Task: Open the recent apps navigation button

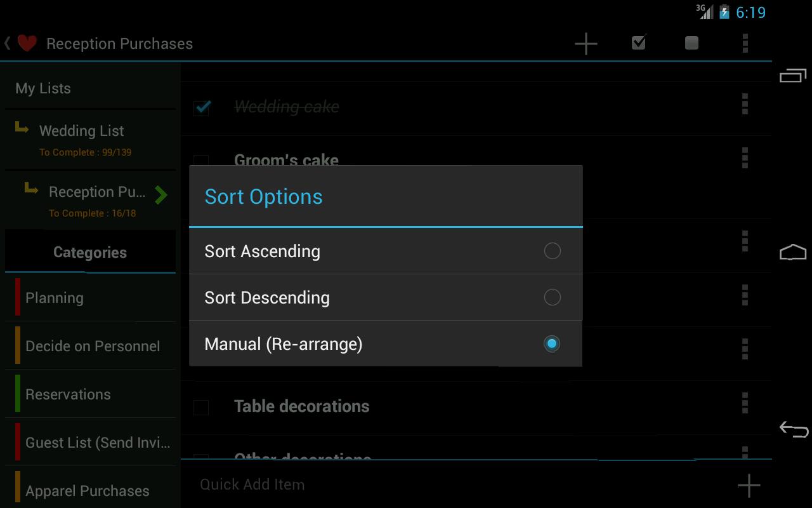Action: point(793,75)
